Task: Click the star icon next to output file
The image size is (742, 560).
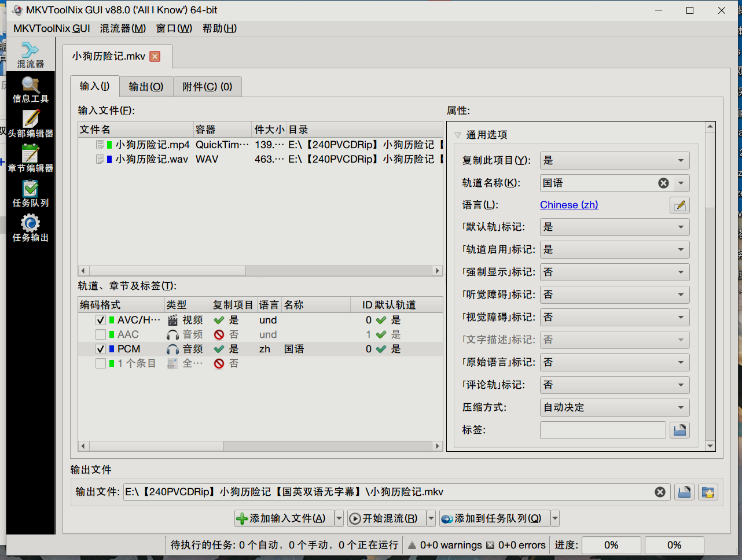Action: [x=708, y=492]
